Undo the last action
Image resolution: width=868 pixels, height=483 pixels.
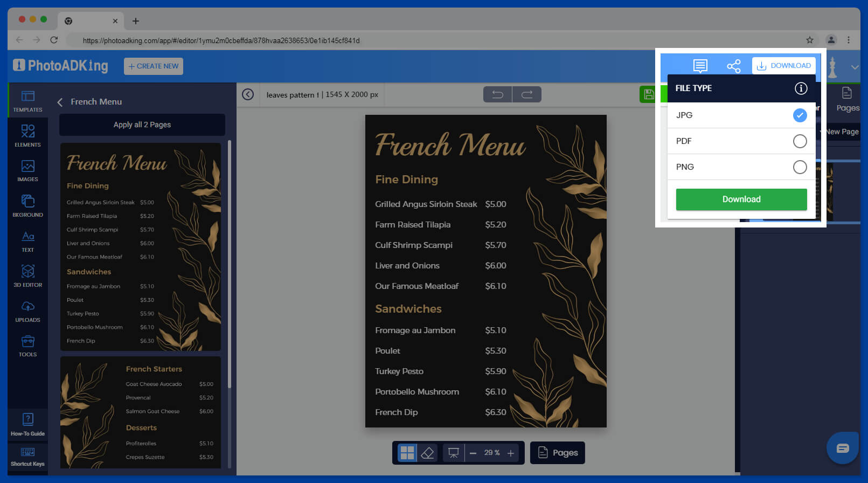coord(498,94)
